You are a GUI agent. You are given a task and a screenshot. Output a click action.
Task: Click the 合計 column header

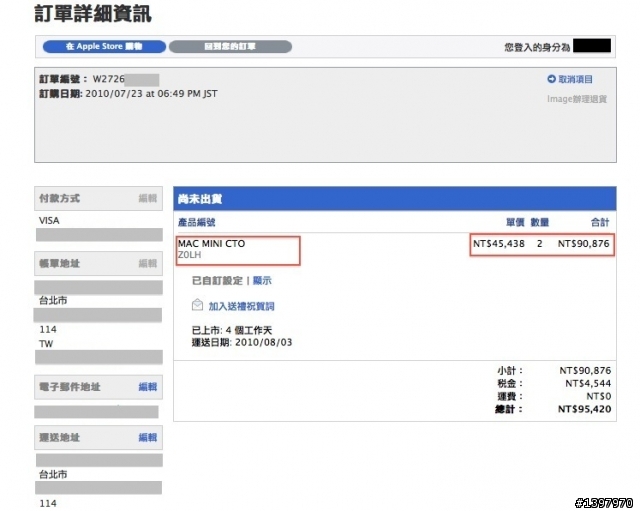coord(600,222)
